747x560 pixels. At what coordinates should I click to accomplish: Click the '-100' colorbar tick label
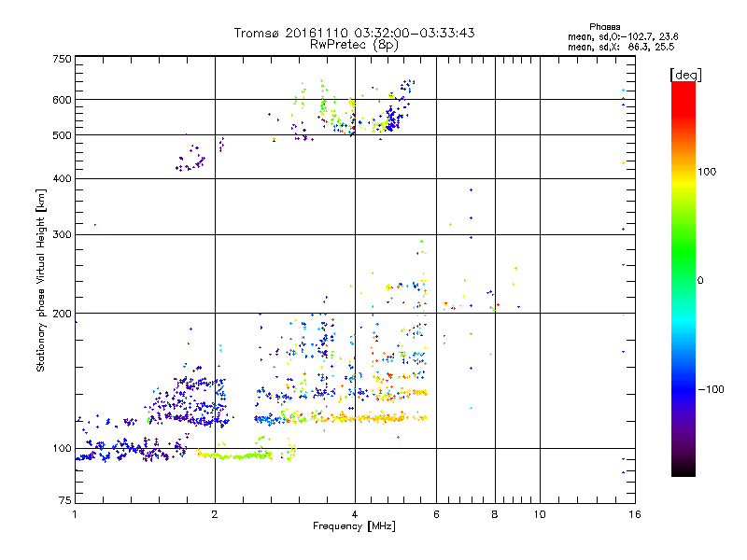click(x=711, y=389)
